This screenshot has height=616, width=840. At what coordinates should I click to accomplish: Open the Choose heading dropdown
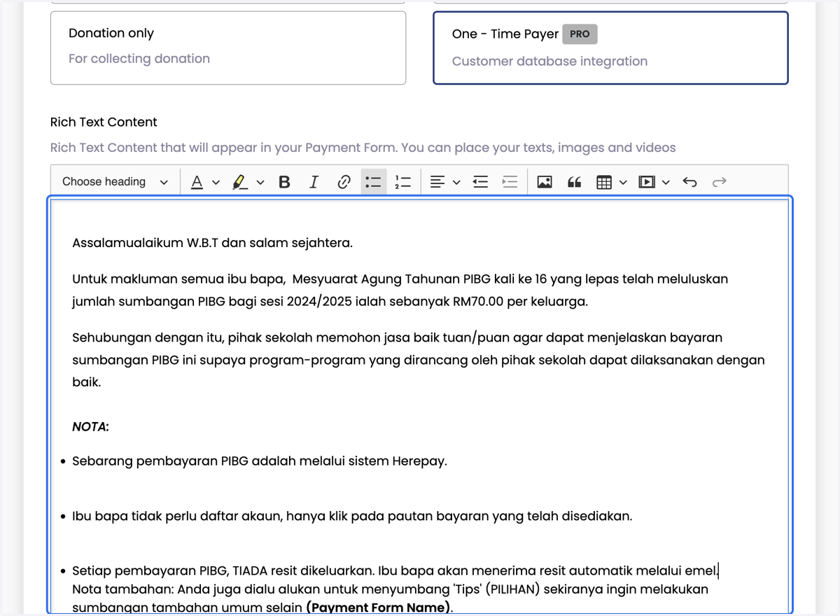[x=115, y=182]
